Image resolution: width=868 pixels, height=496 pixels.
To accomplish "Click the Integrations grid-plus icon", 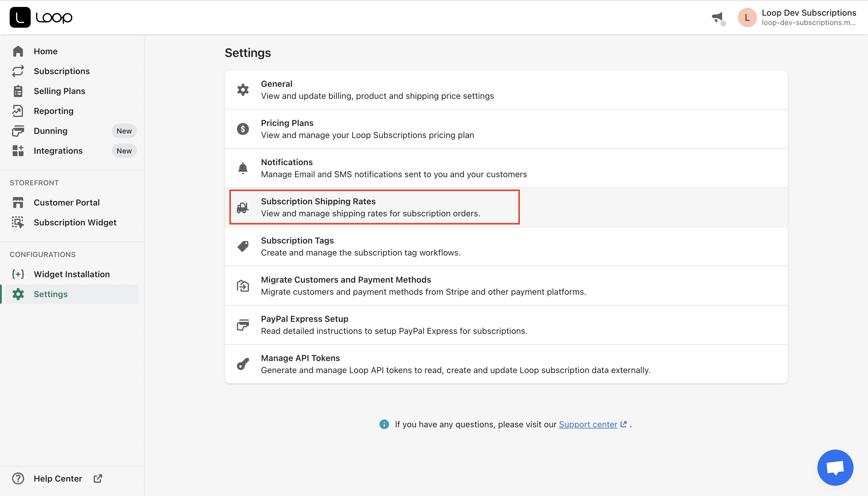I will (x=18, y=151).
